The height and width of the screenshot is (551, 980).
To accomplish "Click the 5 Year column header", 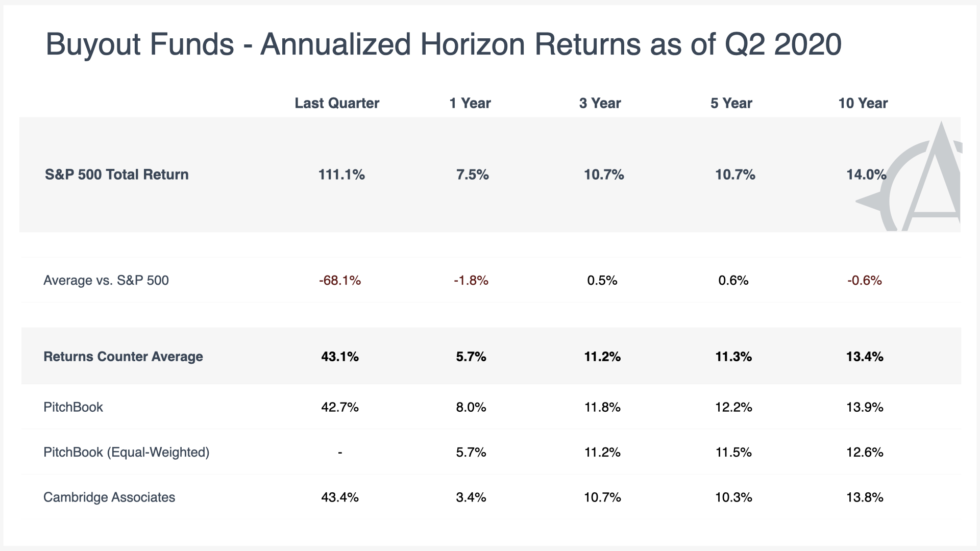I will [731, 103].
